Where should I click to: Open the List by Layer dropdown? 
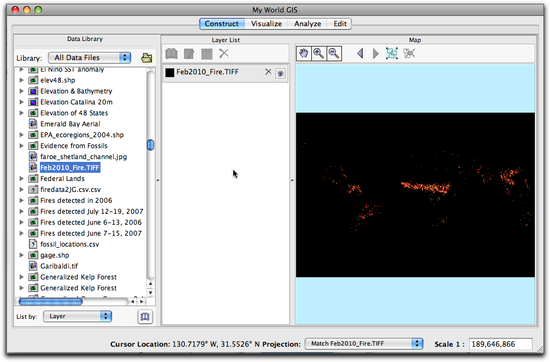tap(78, 316)
